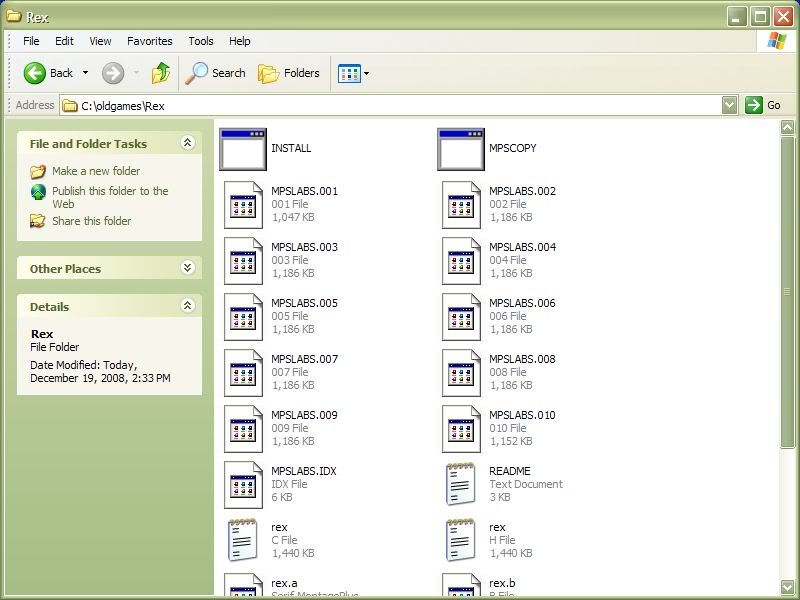Viewport: 800px width, 600px height.
Task: Select the MPSLABS.007 file icon
Action: (x=243, y=373)
